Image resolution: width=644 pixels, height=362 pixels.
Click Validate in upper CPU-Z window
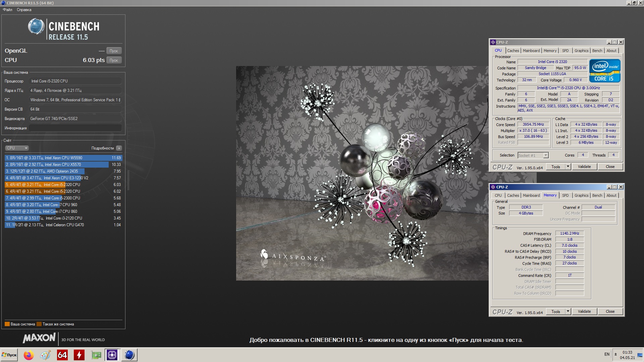pos(584,167)
